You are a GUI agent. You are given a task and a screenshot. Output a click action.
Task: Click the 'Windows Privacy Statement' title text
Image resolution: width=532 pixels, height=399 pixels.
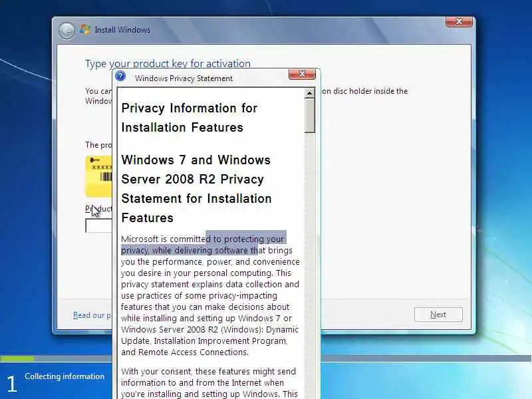point(184,78)
